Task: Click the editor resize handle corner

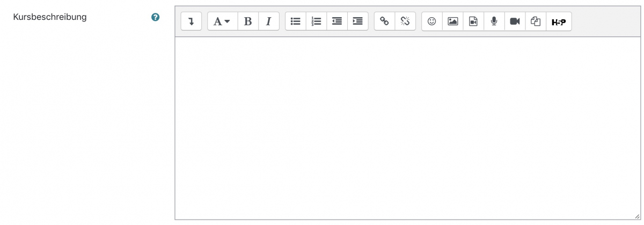Action: coord(637,216)
